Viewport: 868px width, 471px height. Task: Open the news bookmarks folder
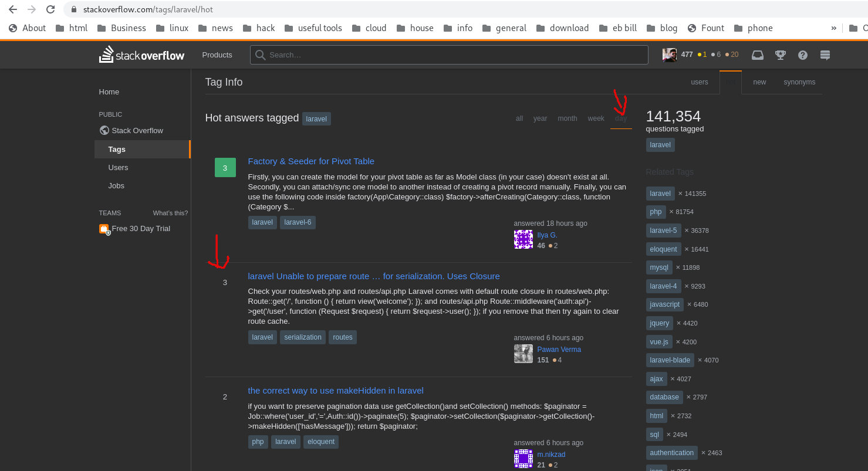[x=215, y=28]
